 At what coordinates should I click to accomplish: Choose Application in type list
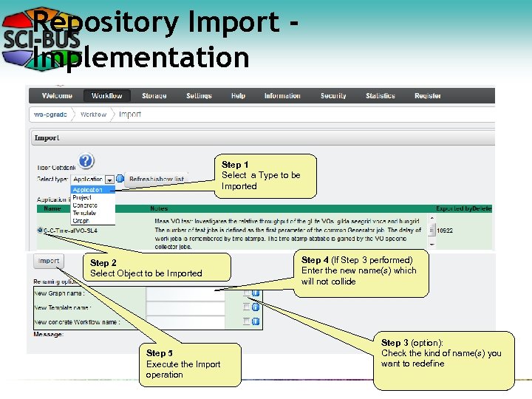[x=93, y=190]
